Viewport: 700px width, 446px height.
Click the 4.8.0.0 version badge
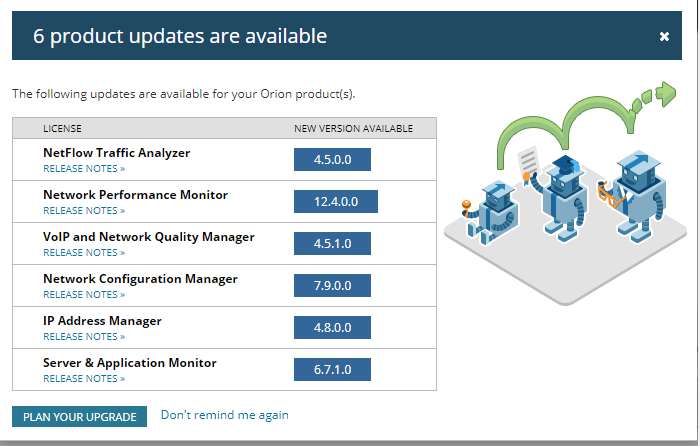(x=332, y=327)
